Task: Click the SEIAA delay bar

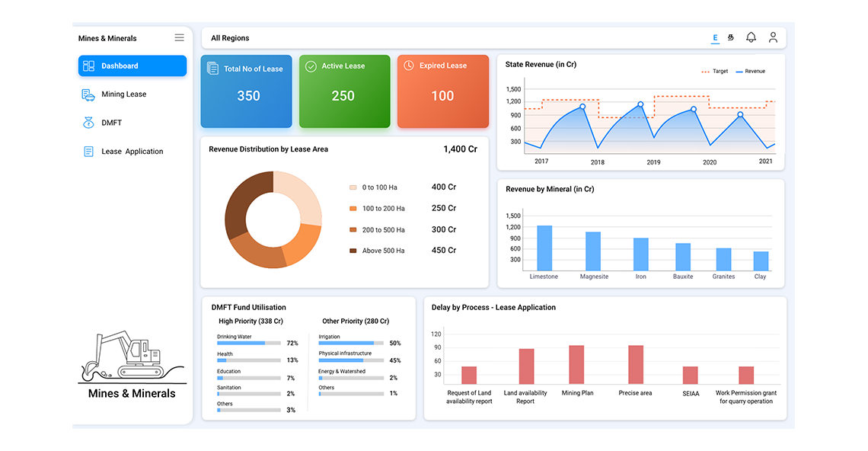Action: point(691,375)
